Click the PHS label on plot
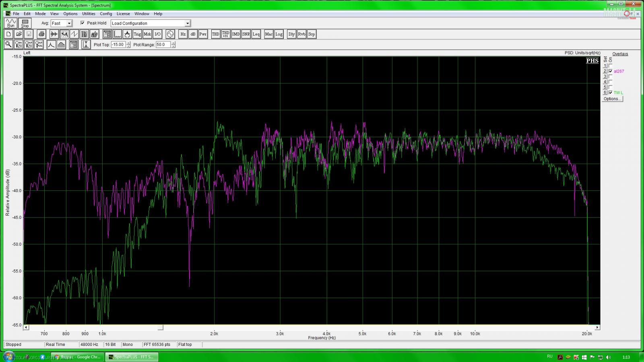Screen dimensions: 644x362 pyautogui.click(x=592, y=61)
